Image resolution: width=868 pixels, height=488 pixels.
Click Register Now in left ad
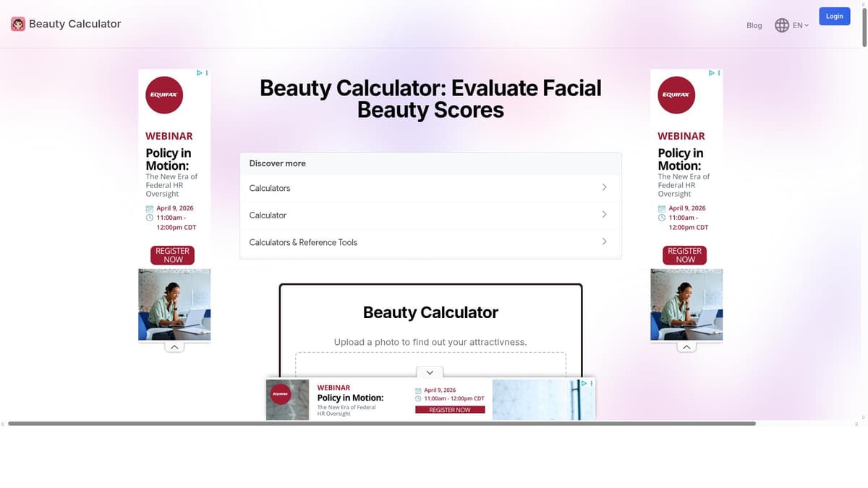point(173,255)
